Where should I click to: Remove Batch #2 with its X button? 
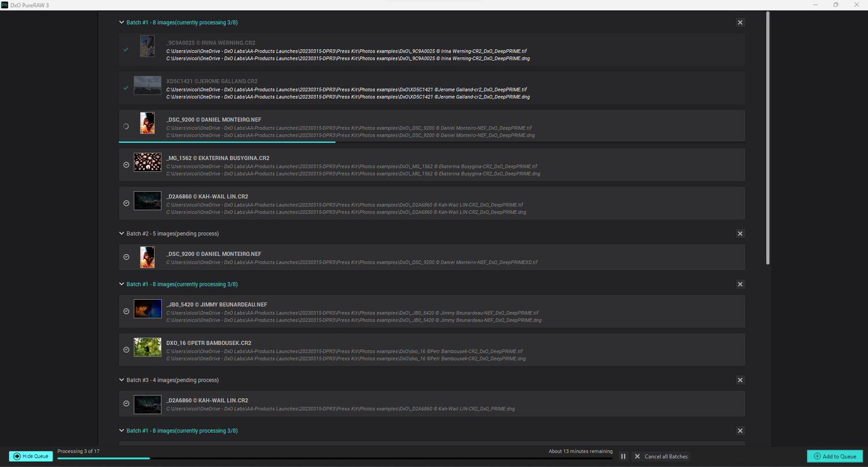point(740,234)
